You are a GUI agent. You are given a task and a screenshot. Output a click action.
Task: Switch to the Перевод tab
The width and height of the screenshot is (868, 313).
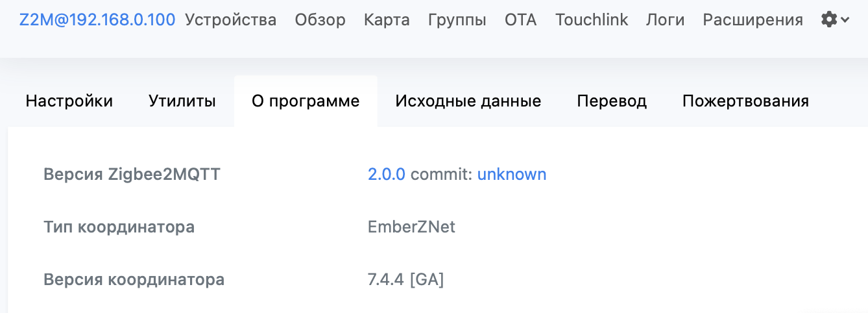[612, 101]
